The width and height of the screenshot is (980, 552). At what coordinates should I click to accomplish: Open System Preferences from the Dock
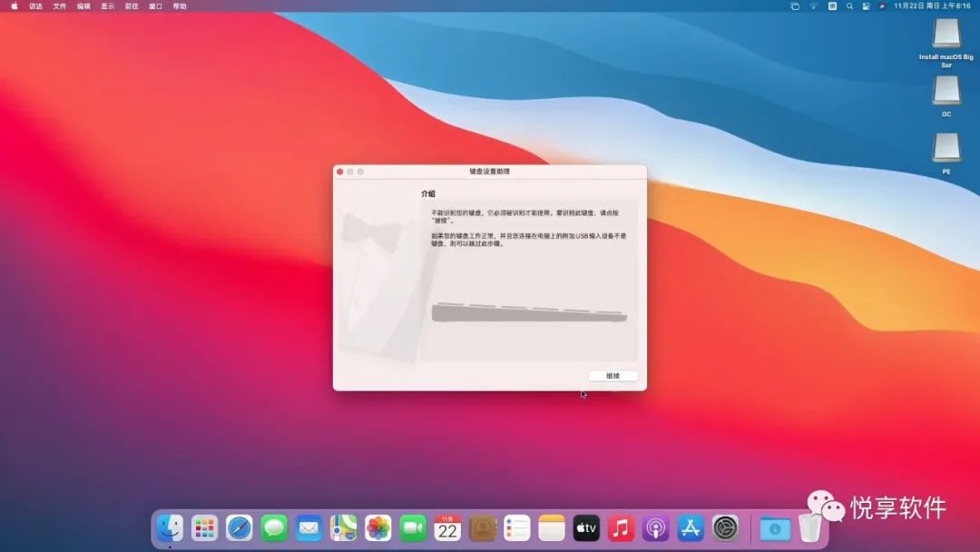pyautogui.click(x=725, y=528)
